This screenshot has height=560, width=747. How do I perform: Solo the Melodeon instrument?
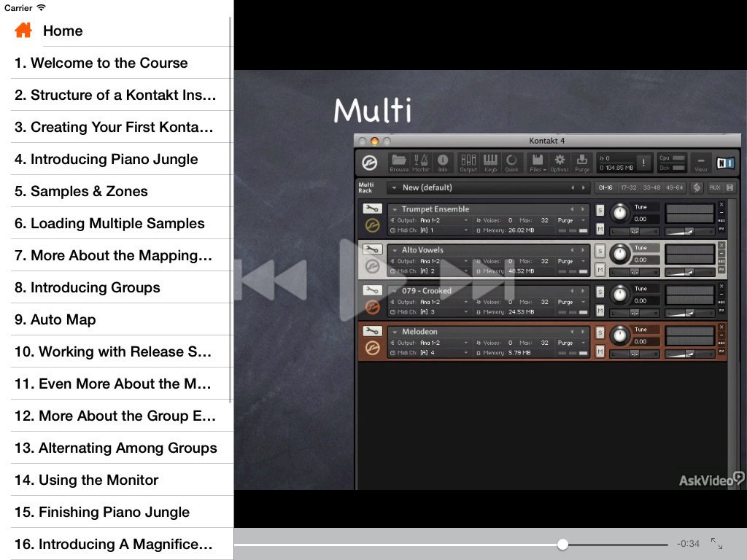pos(600,332)
